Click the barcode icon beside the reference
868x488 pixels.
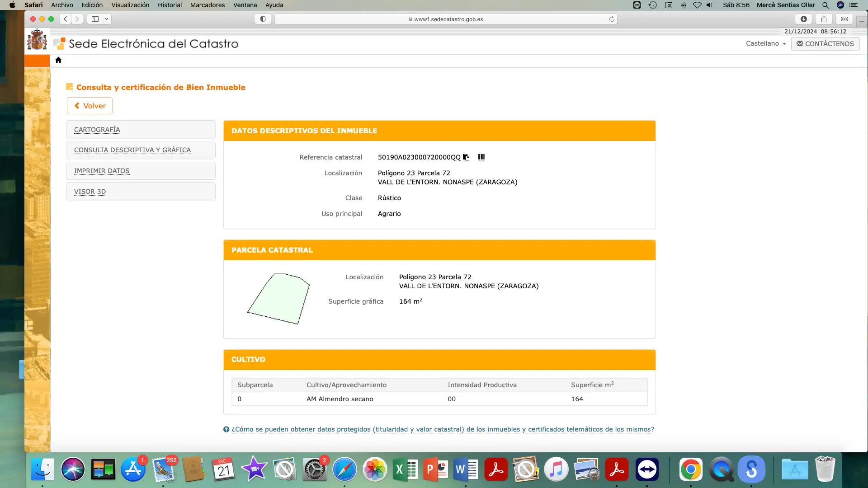pos(481,157)
